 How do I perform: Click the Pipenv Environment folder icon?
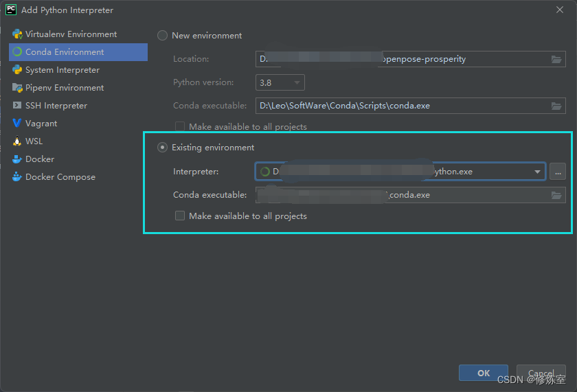pyautogui.click(x=17, y=87)
